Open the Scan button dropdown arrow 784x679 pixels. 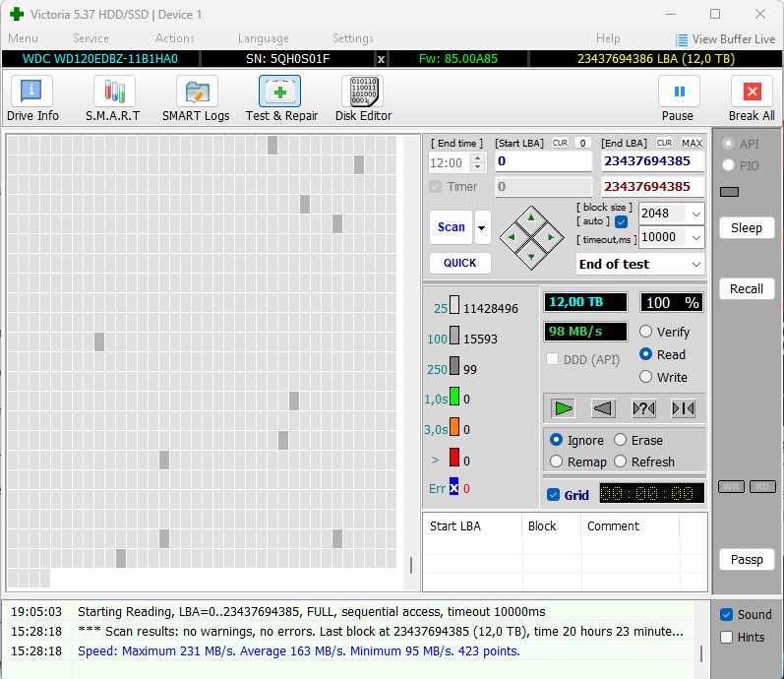click(482, 227)
